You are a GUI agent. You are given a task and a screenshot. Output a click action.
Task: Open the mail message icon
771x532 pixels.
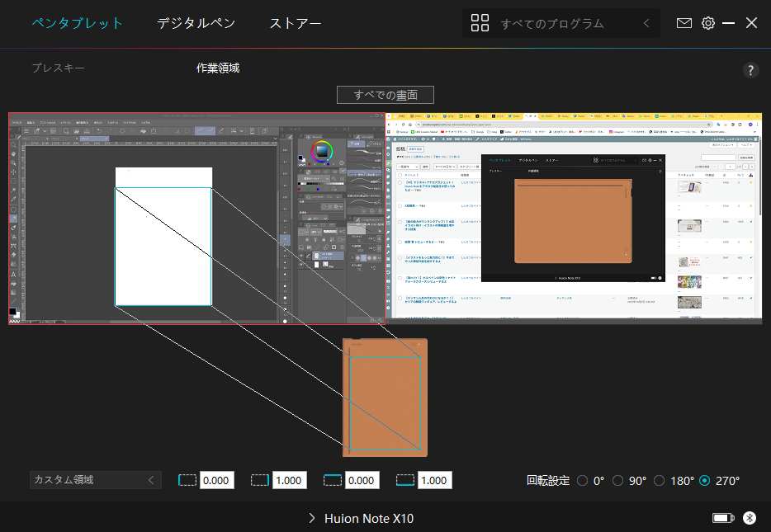point(683,23)
